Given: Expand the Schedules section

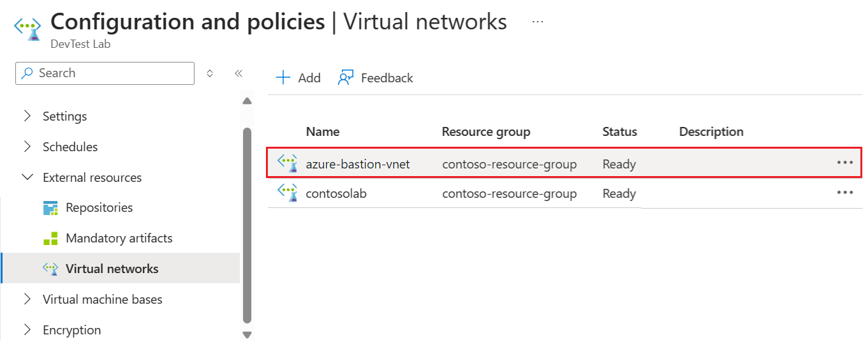Looking at the screenshot, I should pos(27,147).
